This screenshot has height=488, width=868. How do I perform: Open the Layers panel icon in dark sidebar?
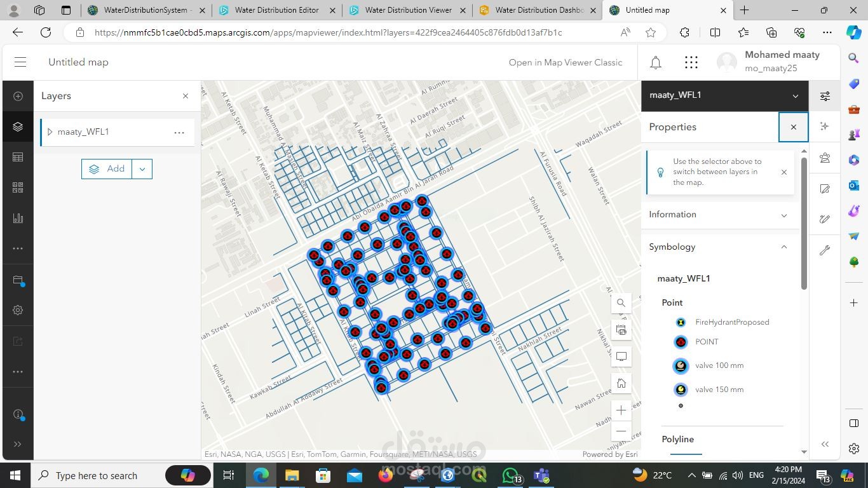click(18, 126)
